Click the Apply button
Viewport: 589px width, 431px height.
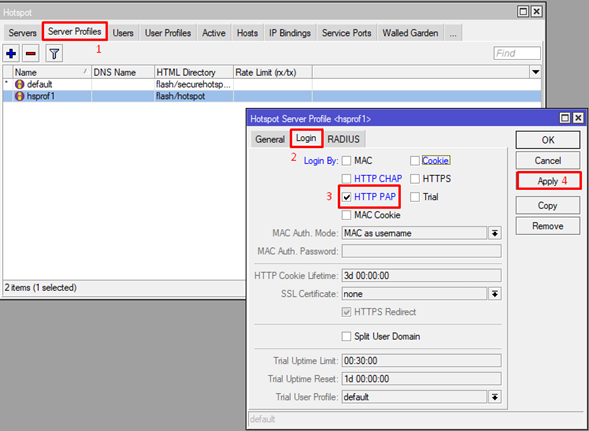[x=548, y=181]
